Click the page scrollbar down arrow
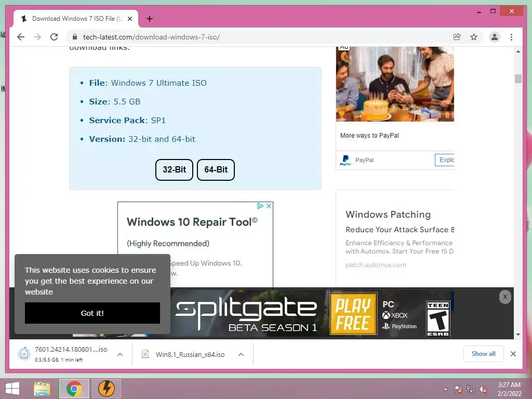This screenshot has height=399, width=532. (518, 335)
